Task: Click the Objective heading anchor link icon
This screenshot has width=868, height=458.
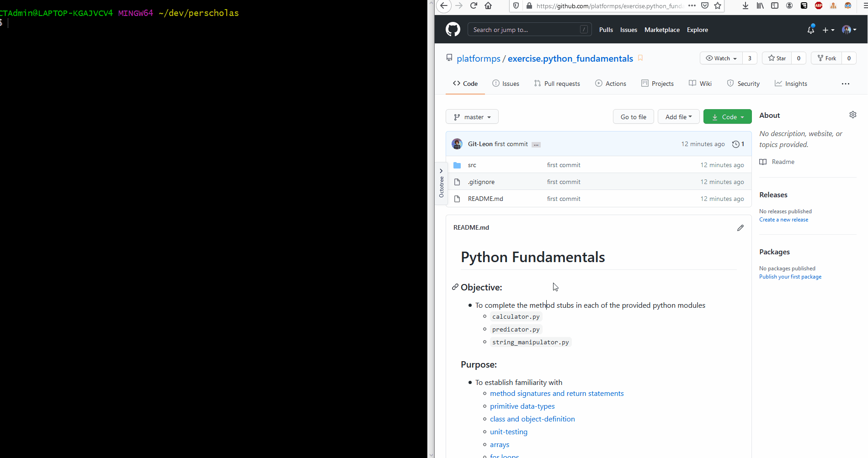Action: (x=455, y=287)
